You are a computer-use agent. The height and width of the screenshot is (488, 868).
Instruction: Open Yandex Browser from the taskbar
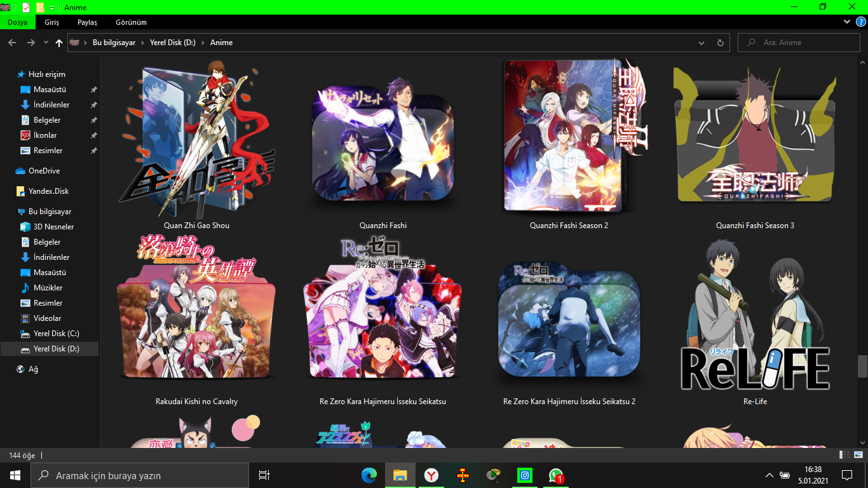[431, 475]
